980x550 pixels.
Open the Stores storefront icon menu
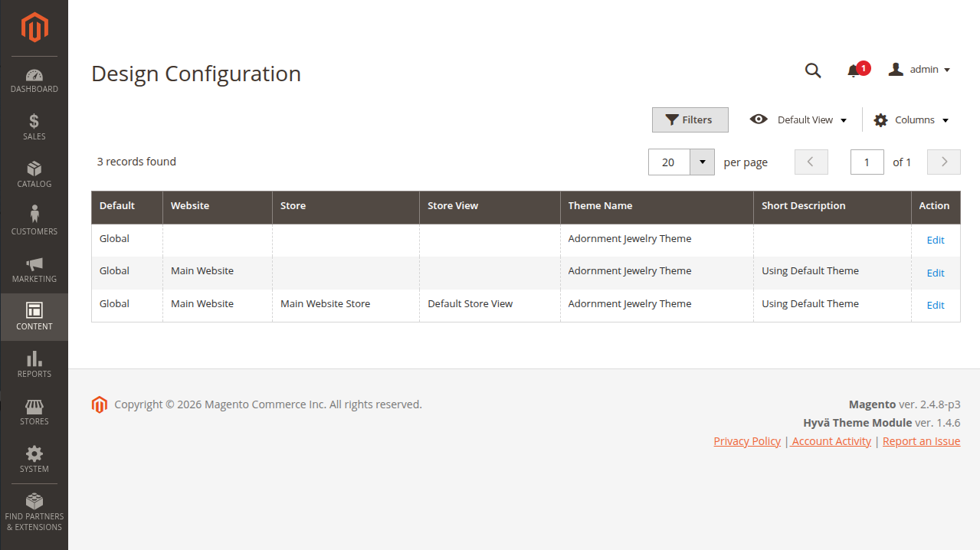click(34, 406)
